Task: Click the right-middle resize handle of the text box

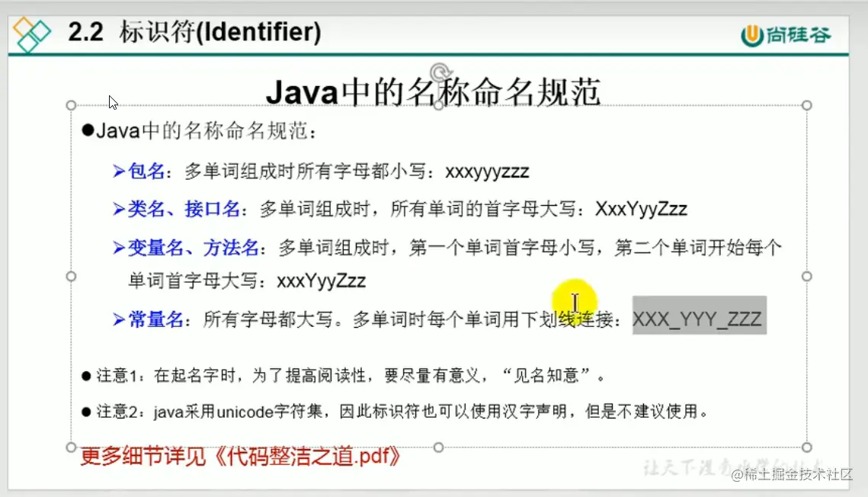Action: click(806, 276)
